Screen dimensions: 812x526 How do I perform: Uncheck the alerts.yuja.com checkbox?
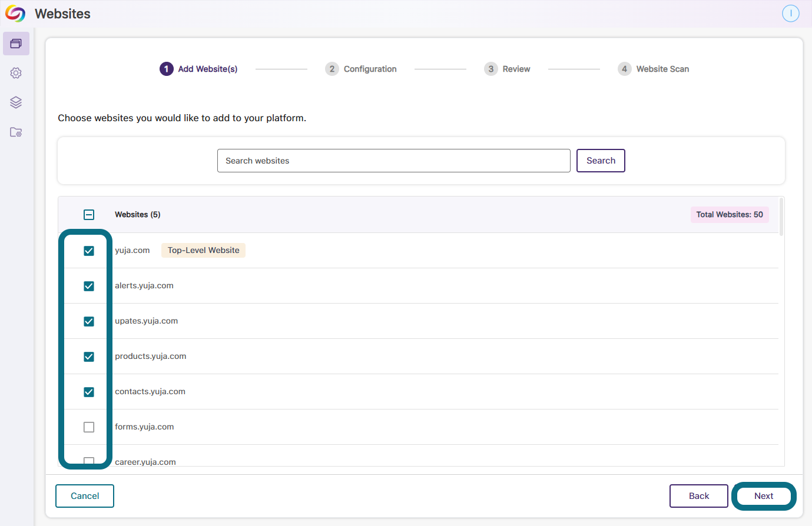click(89, 286)
